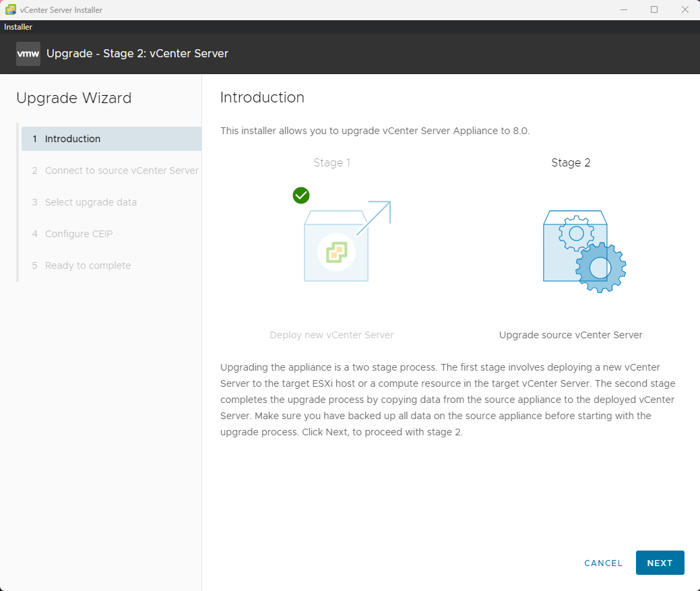700x591 pixels.
Task: Click the Upgrade source vCenter Server caption
Action: click(571, 335)
